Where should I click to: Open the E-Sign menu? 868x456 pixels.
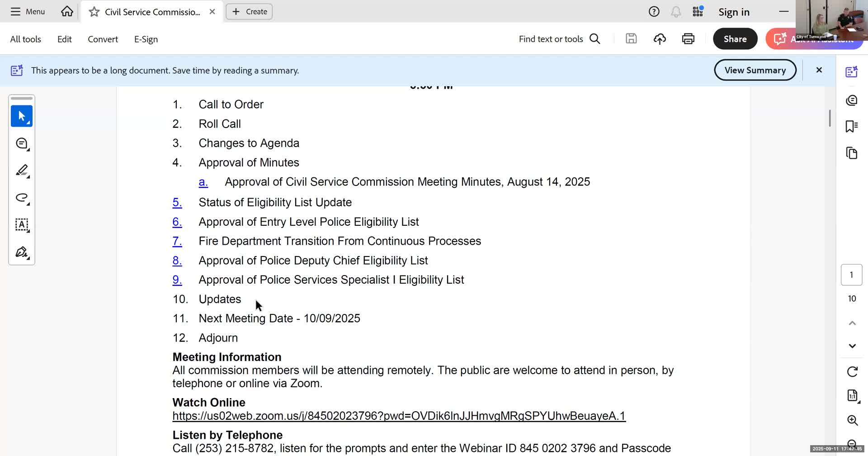coord(146,39)
